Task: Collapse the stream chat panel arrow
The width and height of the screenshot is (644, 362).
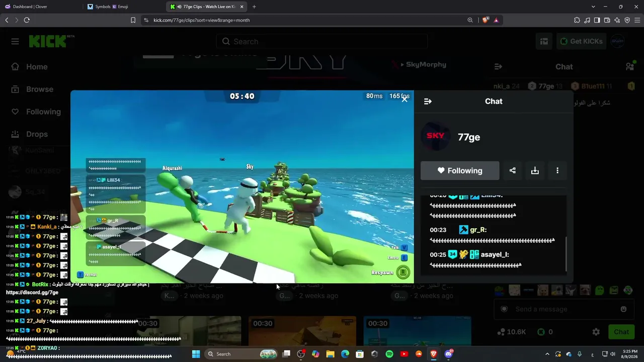Action: [x=498, y=67]
